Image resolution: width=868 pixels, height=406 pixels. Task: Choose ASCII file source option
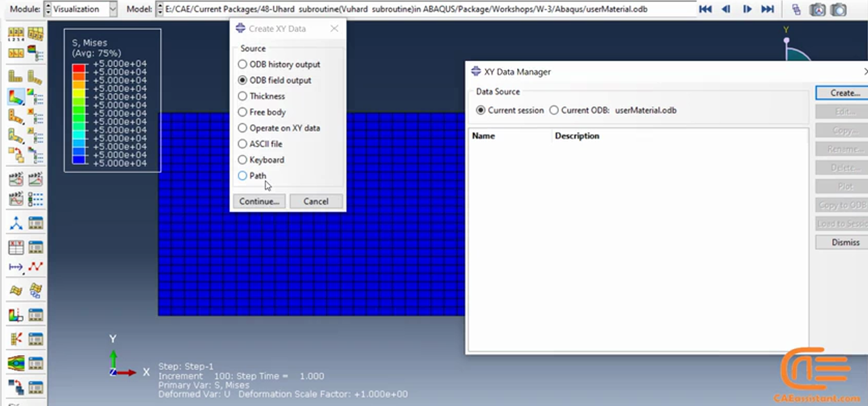point(260,144)
